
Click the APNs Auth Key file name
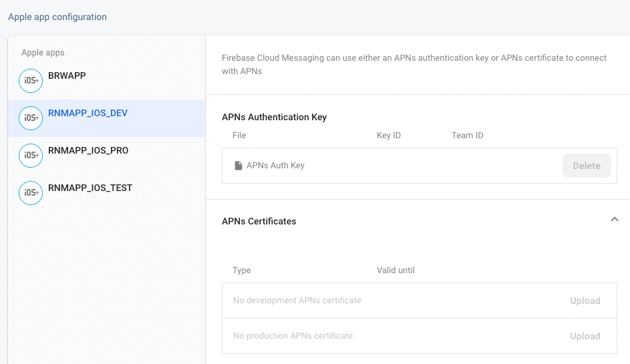coord(275,166)
